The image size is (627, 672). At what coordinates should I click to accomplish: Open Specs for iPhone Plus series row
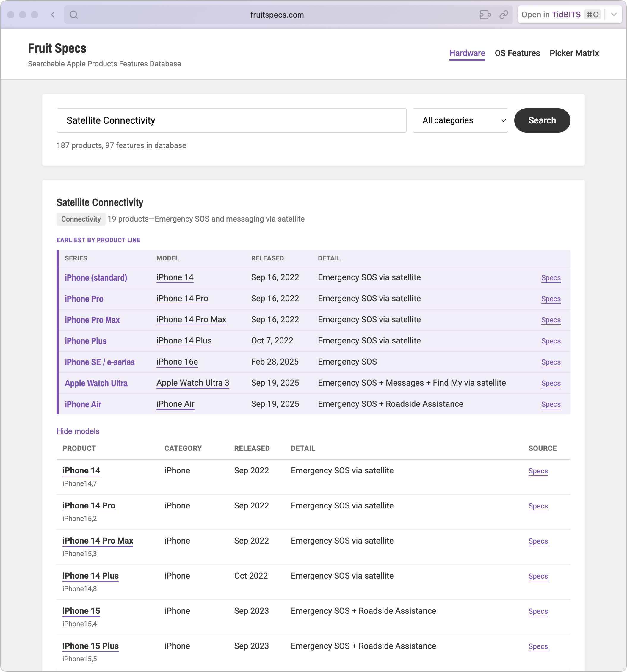tap(551, 341)
